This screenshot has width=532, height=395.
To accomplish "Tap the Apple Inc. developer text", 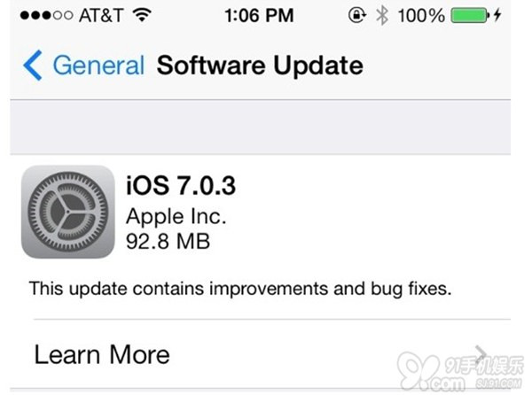I will click(176, 216).
